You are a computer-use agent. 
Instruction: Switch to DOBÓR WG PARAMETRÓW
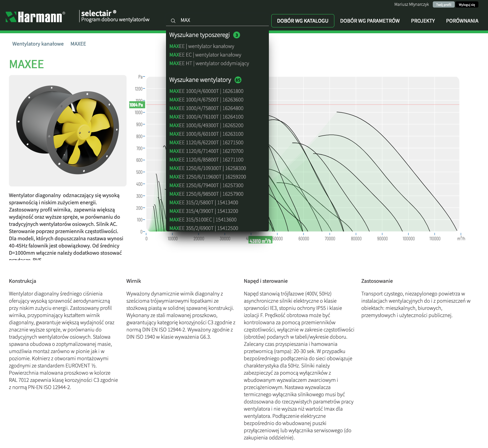(370, 21)
